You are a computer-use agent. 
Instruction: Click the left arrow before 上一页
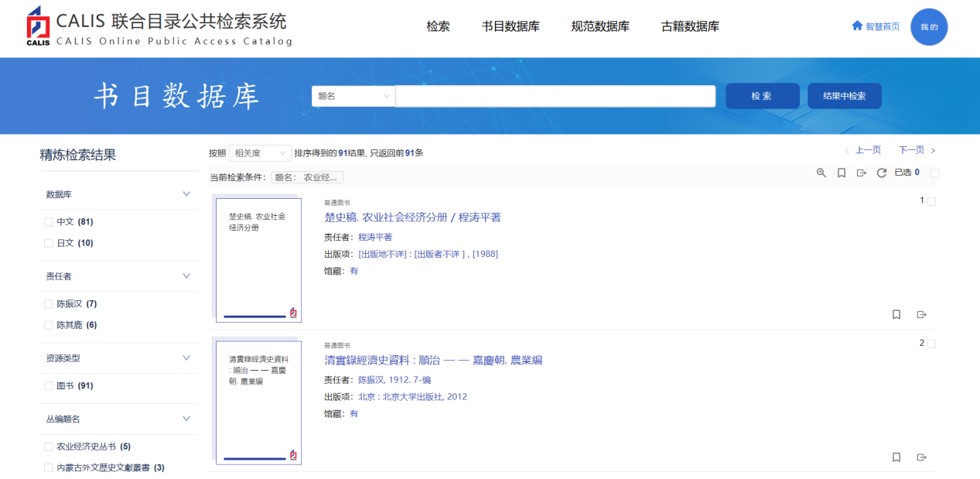point(847,151)
